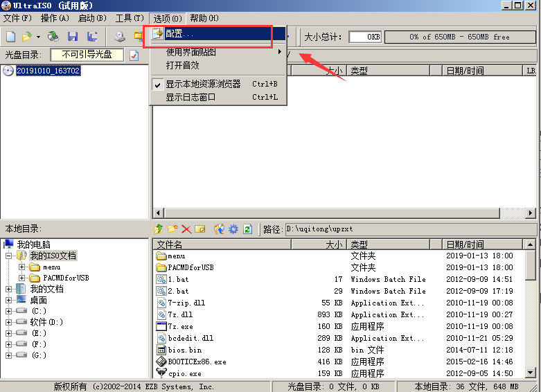541x392 pixels.
Task: Select the 20191010_163702 disc tree node
Action: tap(48, 71)
